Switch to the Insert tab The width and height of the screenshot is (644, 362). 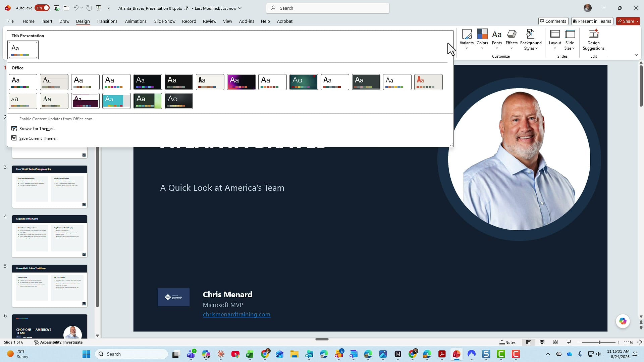coord(47,21)
